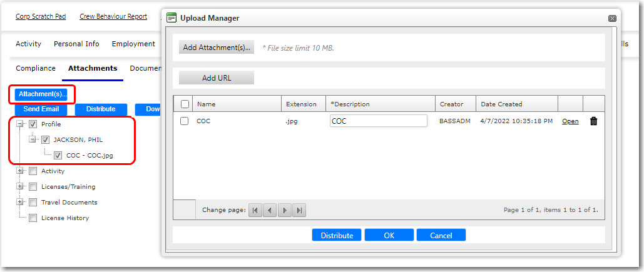The height and width of the screenshot is (272, 644).
Task: Expand the Licenses/Training tree node
Action: pyautogui.click(x=20, y=187)
